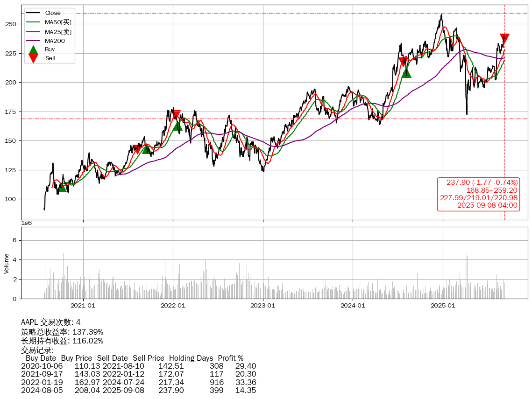The image size is (532, 399).
Task: Click the 2025-01 x-axis date label
Action: click(443, 306)
